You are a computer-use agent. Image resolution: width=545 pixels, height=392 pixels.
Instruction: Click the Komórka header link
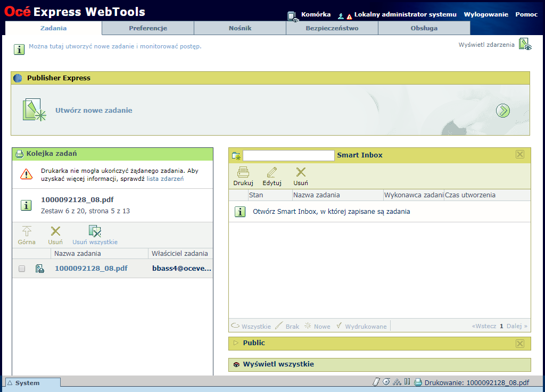click(316, 14)
